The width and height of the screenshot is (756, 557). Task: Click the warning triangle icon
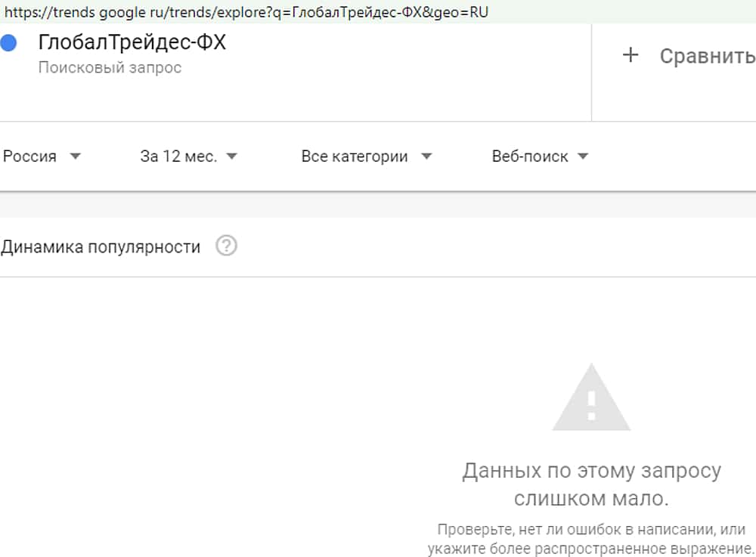(591, 397)
